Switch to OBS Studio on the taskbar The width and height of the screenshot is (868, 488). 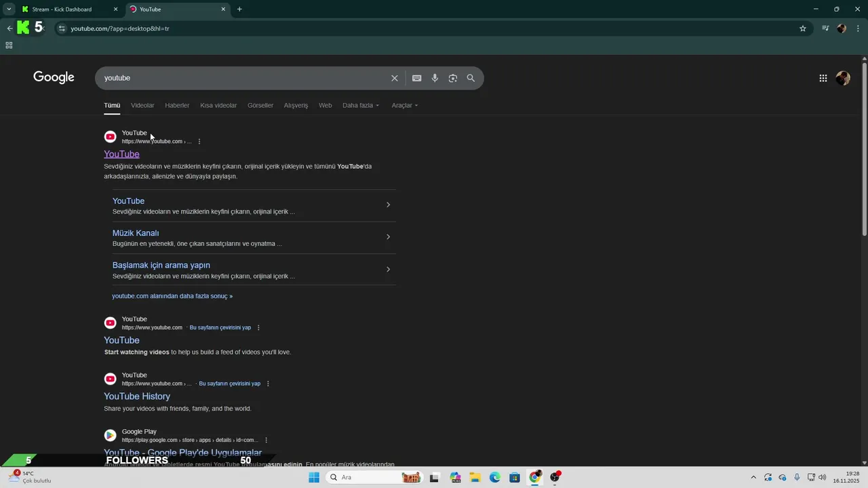[x=555, y=477]
